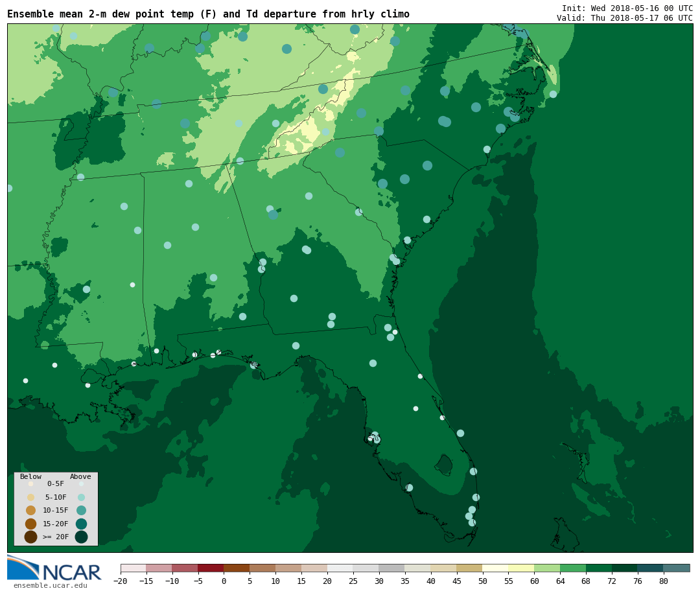Select the dark teal '>= 20F' Above circle
Screen dimensions: 700x593
[x=81, y=537]
